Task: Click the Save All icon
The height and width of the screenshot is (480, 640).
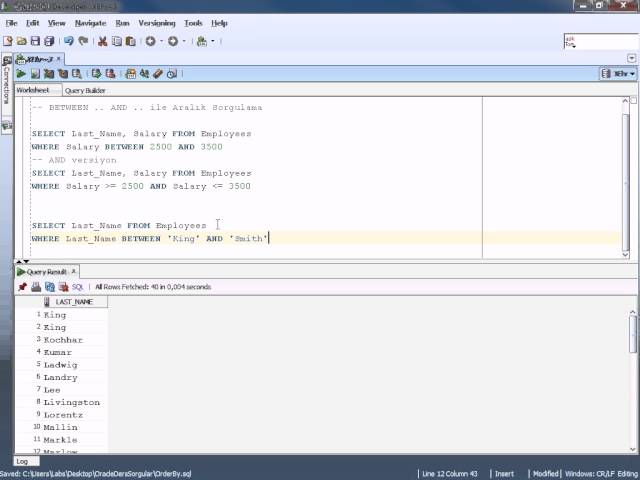Action: click(49, 41)
